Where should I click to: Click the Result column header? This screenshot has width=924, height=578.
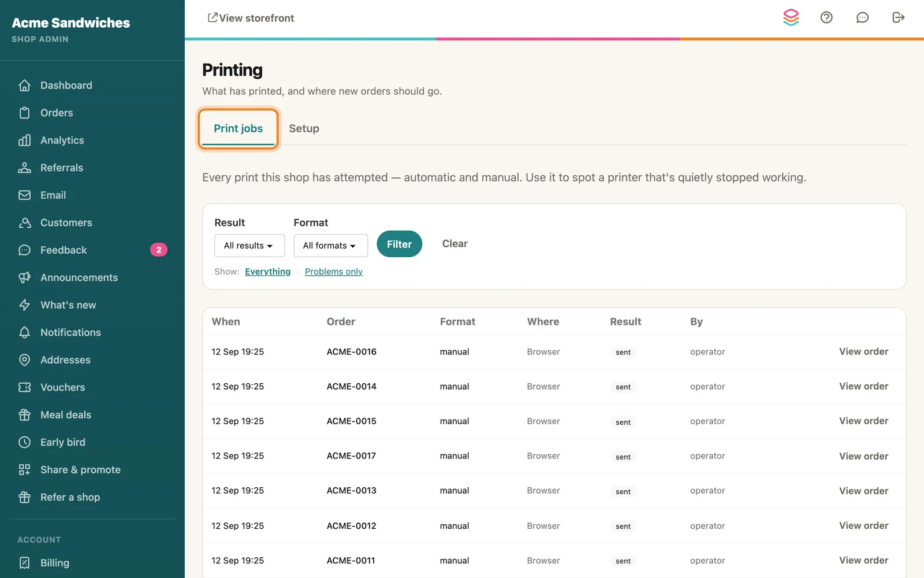coord(625,321)
